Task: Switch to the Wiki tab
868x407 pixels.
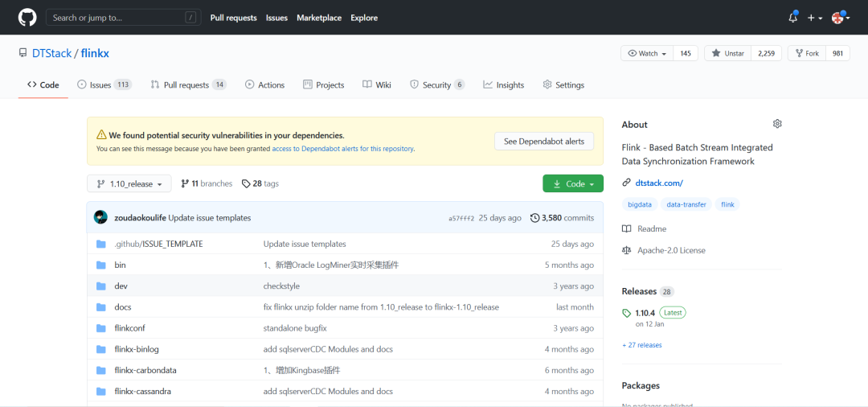Action: (x=377, y=84)
